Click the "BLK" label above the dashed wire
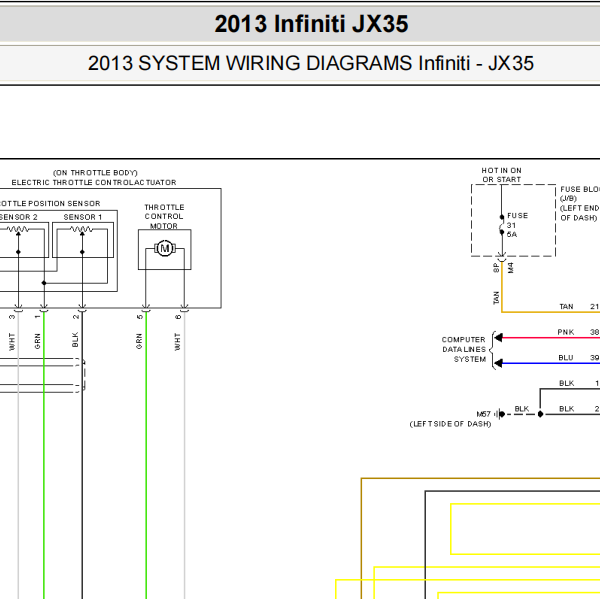Viewport: 600px width, 599px height. pos(522,409)
